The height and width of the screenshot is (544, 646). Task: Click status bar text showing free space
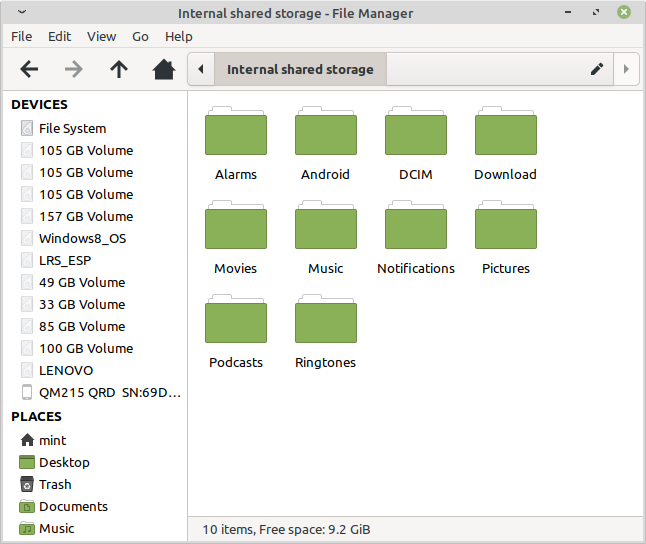pos(286,530)
